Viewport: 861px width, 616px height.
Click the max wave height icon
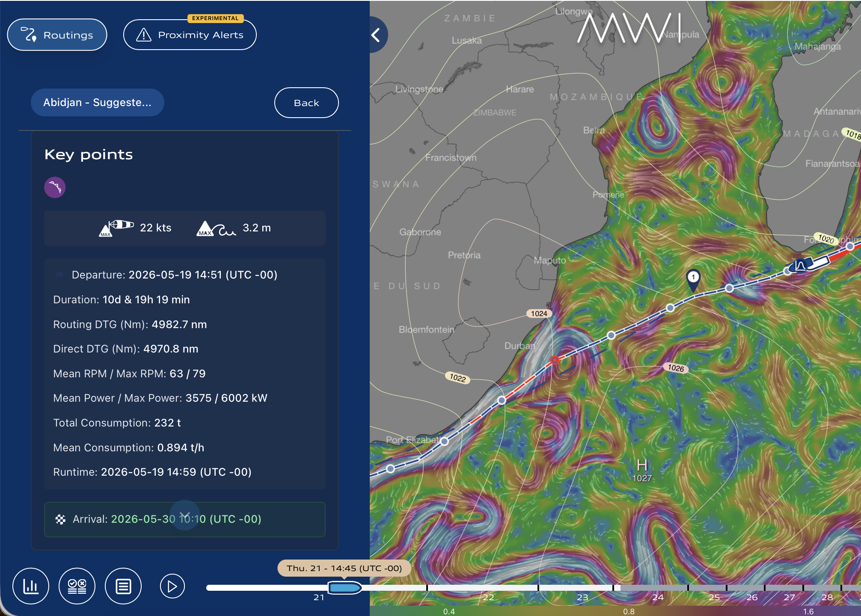pyautogui.click(x=216, y=228)
